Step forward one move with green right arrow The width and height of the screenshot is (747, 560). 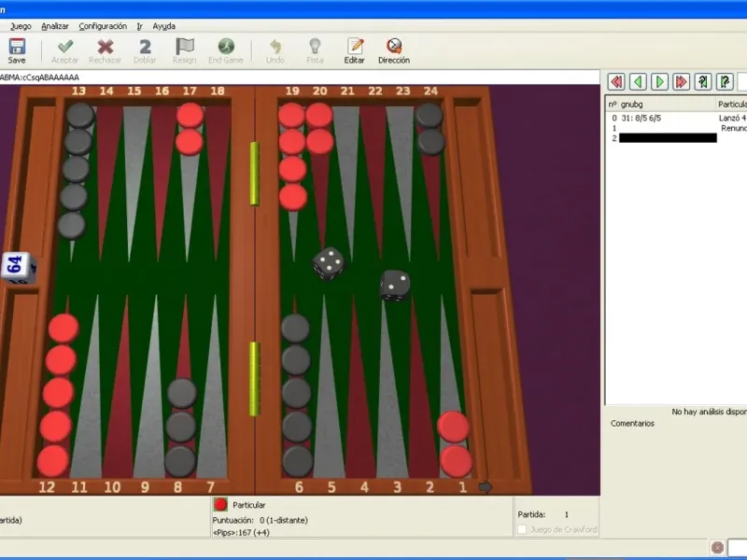[x=660, y=82]
